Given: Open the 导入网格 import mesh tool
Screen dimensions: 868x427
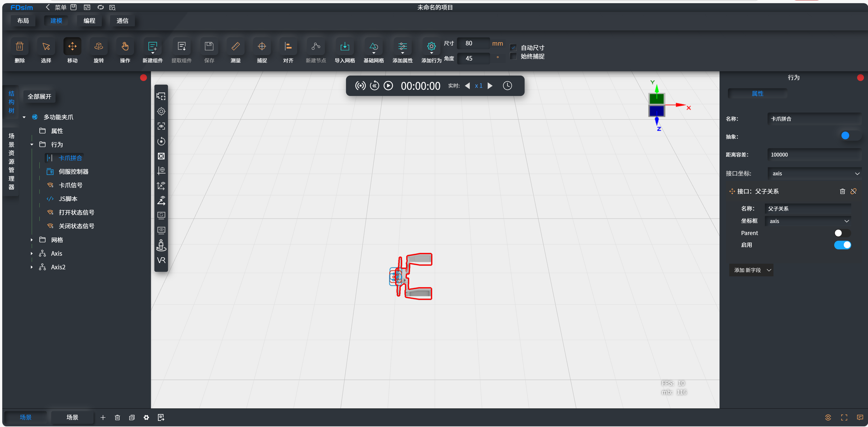Looking at the screenshot, I should [344, 47].
